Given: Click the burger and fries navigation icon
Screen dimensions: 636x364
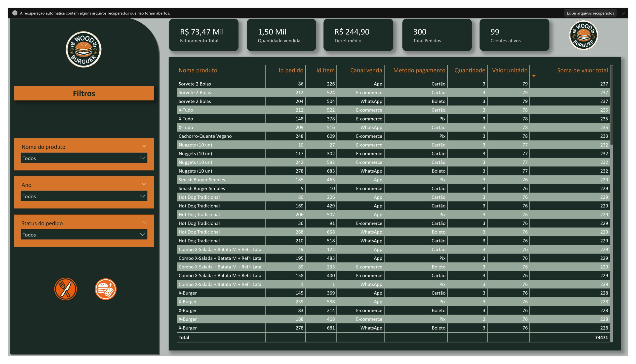Looking at the screenshot, I should click(106, 289).
